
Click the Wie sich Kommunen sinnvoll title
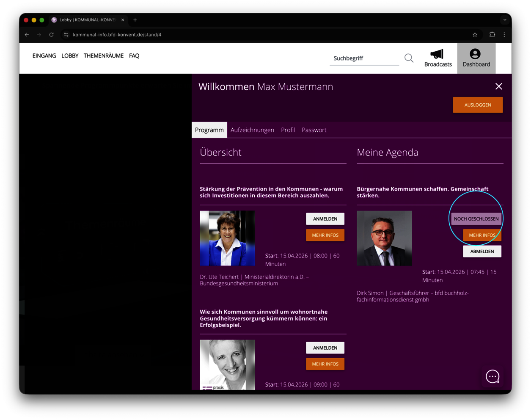264,318
